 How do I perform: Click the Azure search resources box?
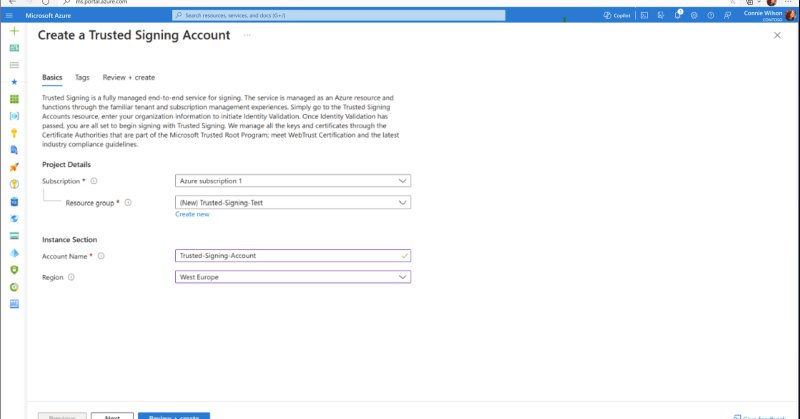(339, 15)
